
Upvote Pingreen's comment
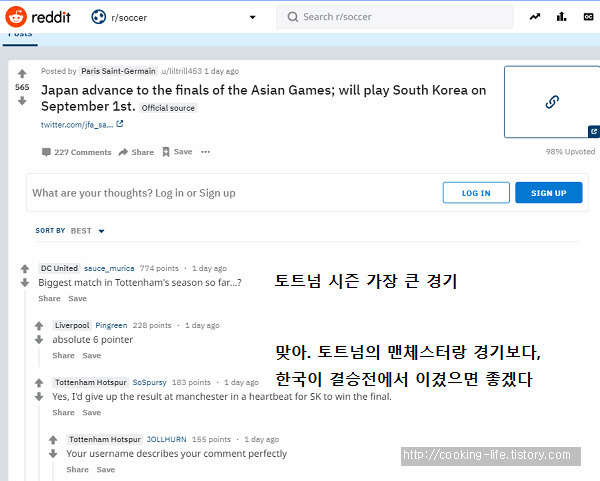click(x=39, y=326)
